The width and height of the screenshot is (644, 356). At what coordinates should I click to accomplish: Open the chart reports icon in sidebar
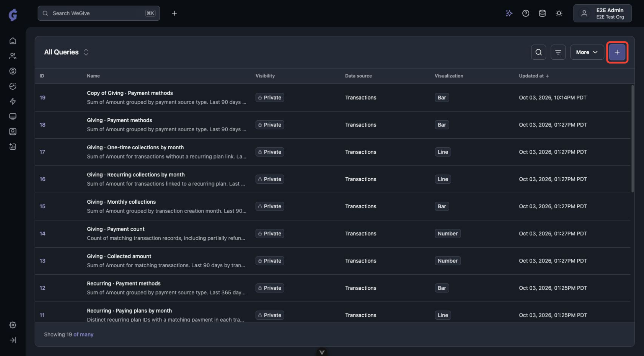point(13,147)
